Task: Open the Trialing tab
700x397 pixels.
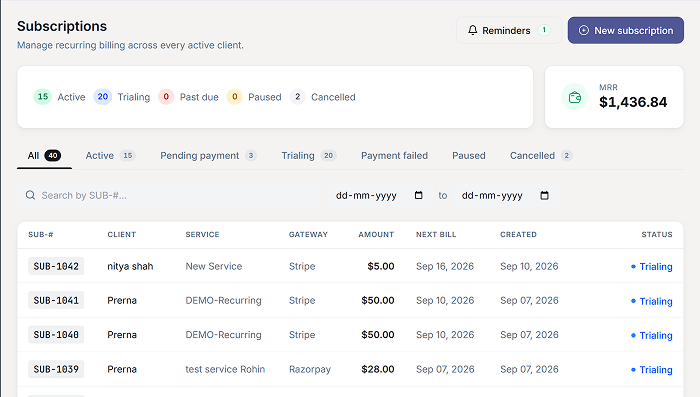Action: click(x=308, y=155)
